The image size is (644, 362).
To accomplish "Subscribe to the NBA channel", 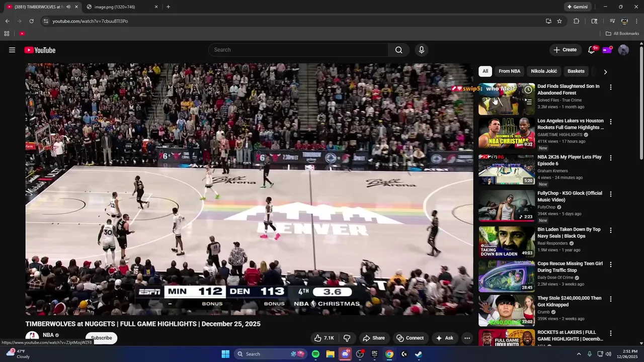I will 101,338.
